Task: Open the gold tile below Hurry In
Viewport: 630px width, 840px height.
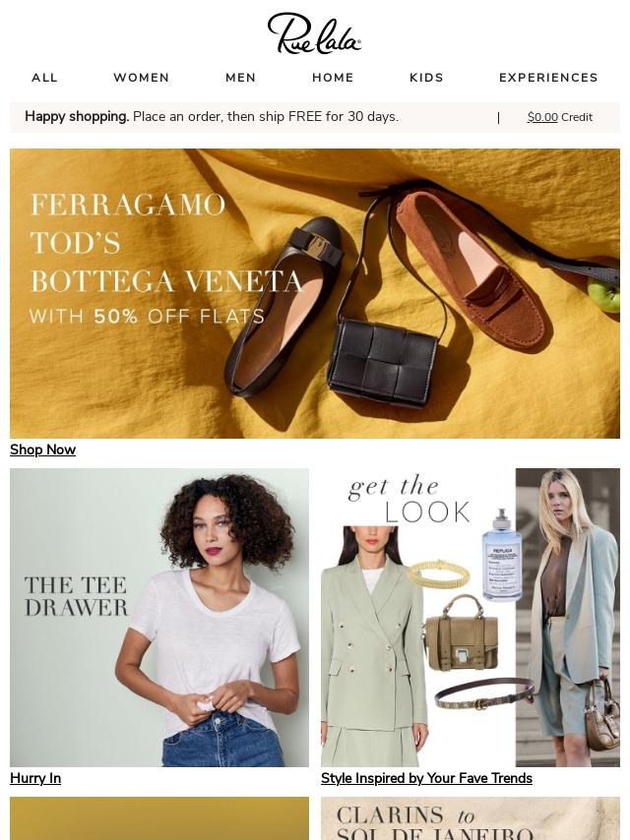Action: (159, 818)
